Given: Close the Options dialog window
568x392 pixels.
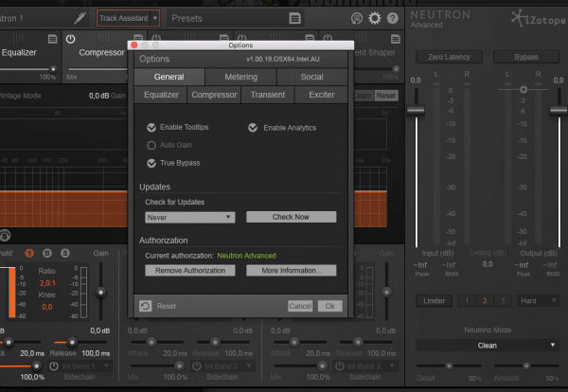Looking at the screenshot, I should (x=134, y=45).
